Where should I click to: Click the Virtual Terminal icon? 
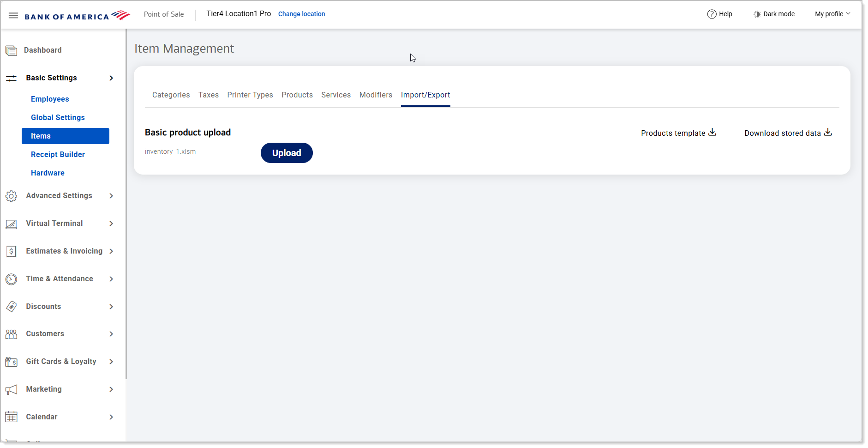point(11,224)
